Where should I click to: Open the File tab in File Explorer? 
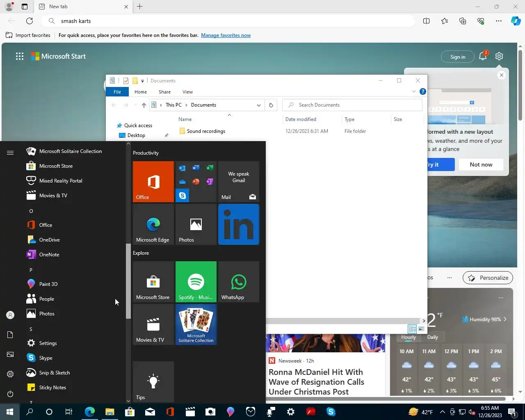(117, 92)
